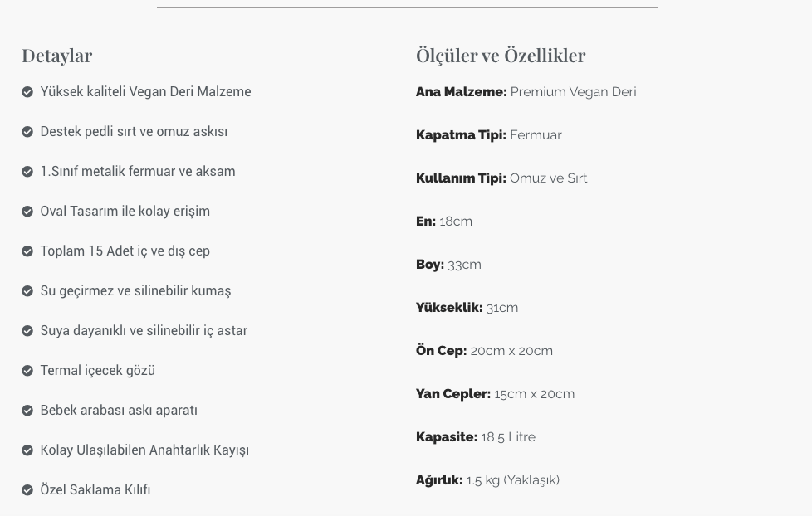This screenshot has height=516, width=812.
Task: Click checkmark icon beside Yüksek kaliteli Vegan Deri
Action: 27,92
